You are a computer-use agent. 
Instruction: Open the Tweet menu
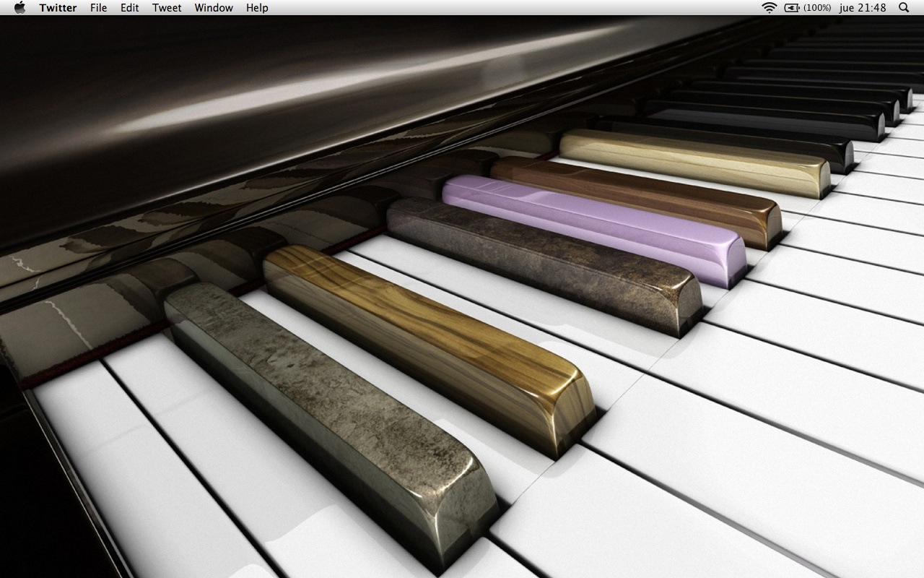[x=167, y=7]
